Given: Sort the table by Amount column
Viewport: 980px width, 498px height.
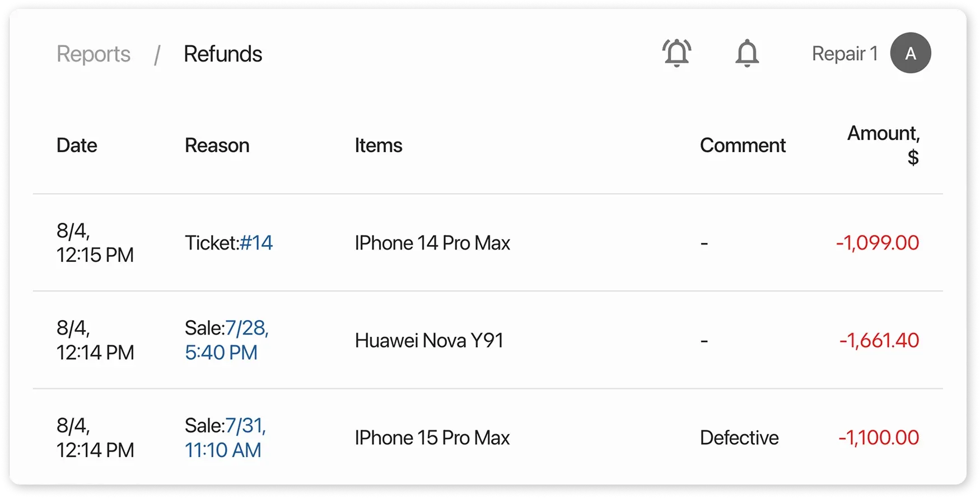Looking at the screenshot, I should (x=884, y=144).
